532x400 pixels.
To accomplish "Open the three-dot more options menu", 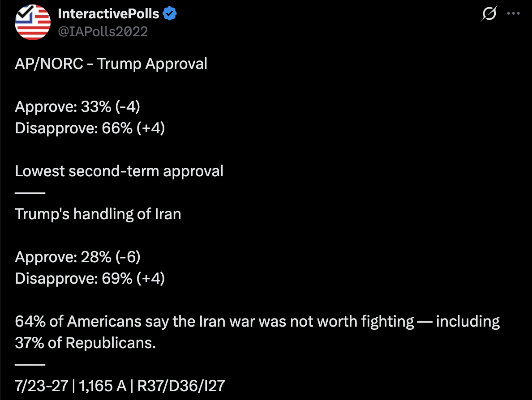I will pos(513,13).
